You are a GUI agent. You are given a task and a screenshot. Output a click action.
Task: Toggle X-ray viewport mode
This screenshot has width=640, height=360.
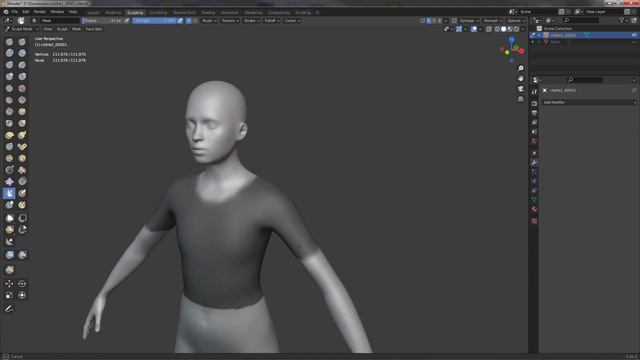489,29
